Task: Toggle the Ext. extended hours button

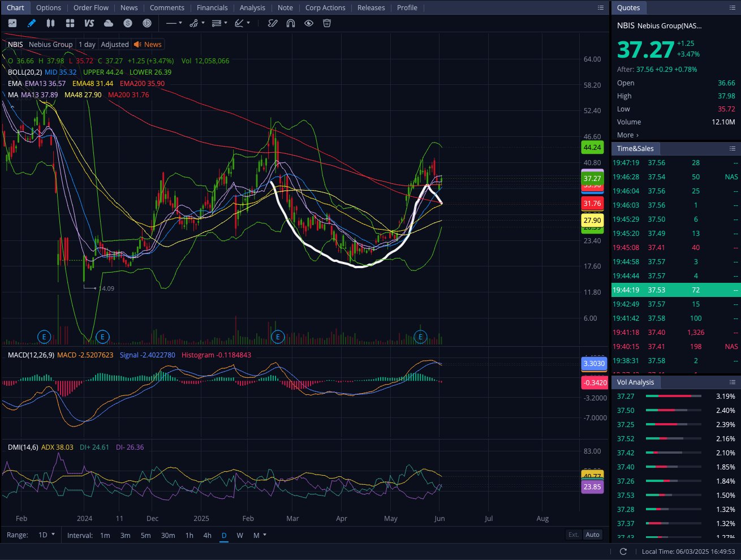Action: pos(574,535)
